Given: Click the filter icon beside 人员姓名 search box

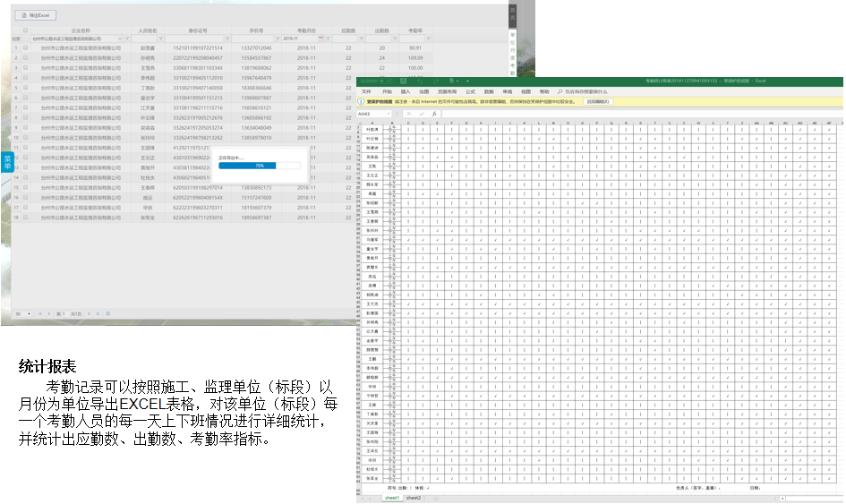Looking at the screenshot, I should click(x=159, y=39).
